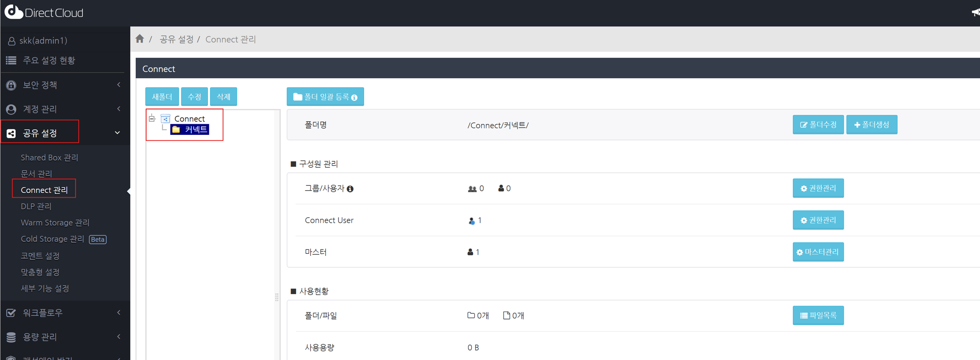Open 마스터관리 for the folder
Screen dimensions: 980x360
pos(818,252)
